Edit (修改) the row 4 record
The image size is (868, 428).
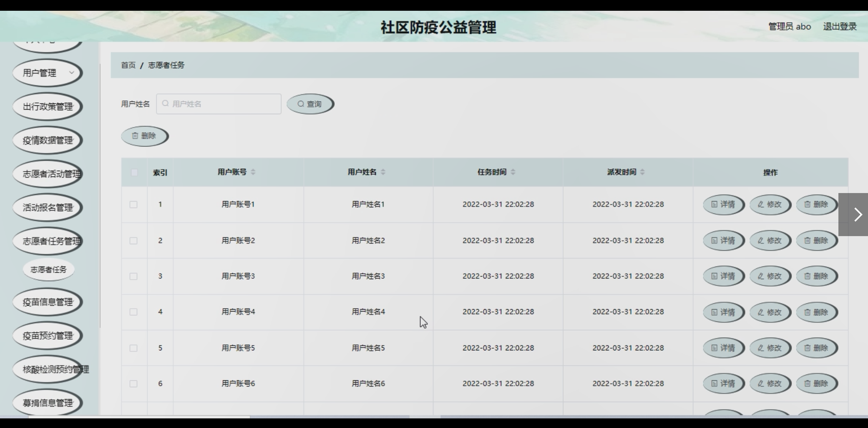point(770,312)
